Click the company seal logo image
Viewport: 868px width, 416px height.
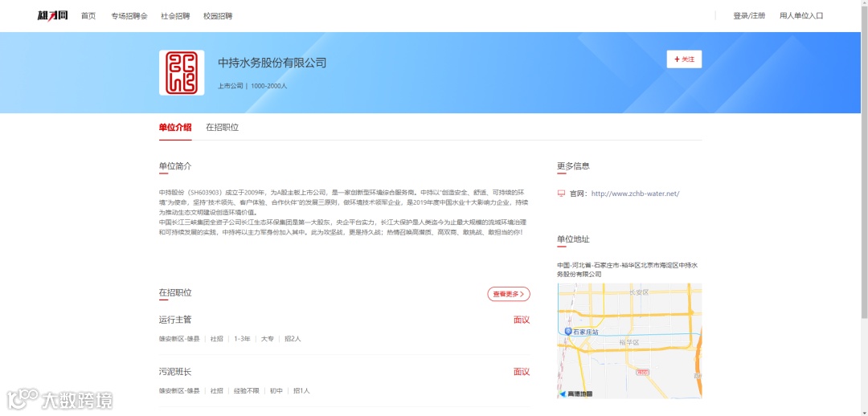click(x=182, y=72)
